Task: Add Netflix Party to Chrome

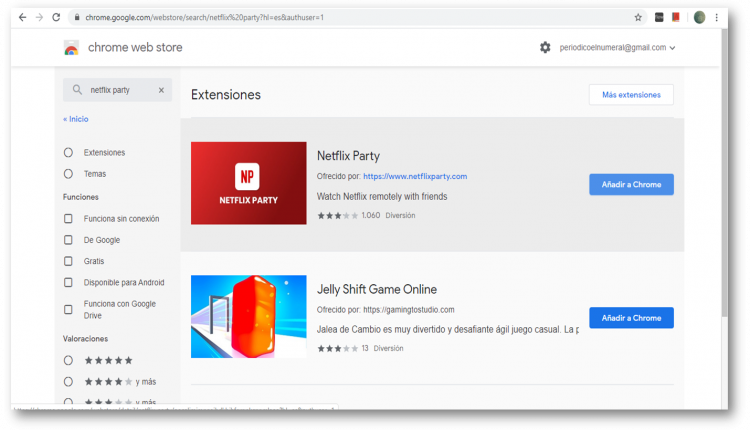Action: 631,184
